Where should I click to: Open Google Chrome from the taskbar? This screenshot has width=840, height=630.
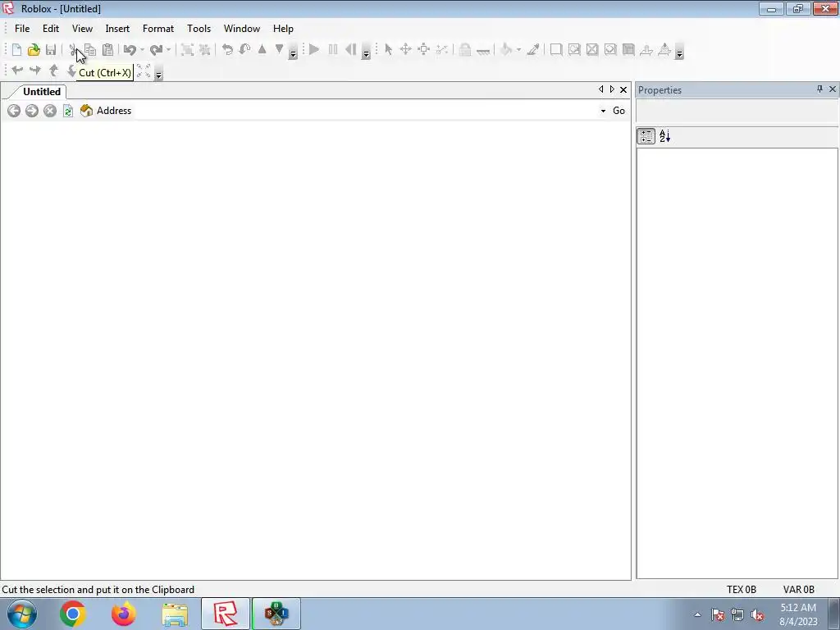(x=73, y=614)
